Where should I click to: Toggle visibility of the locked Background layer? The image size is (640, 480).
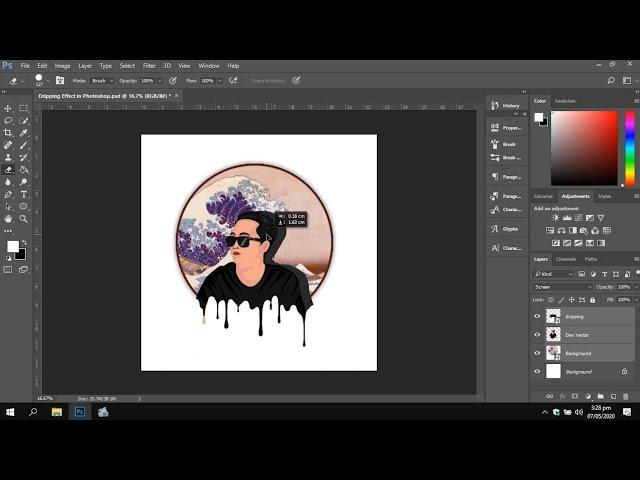pyautogui.click(x=537, y=371)
